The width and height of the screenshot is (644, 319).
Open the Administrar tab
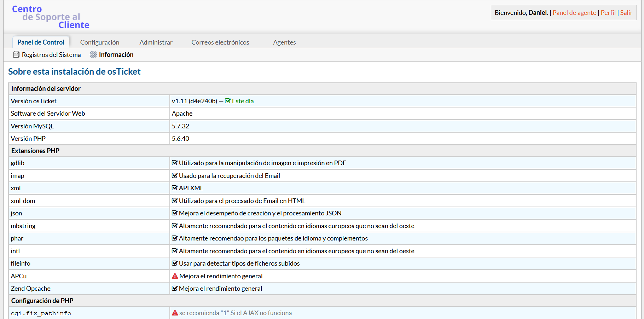click(x=156, y=42)
